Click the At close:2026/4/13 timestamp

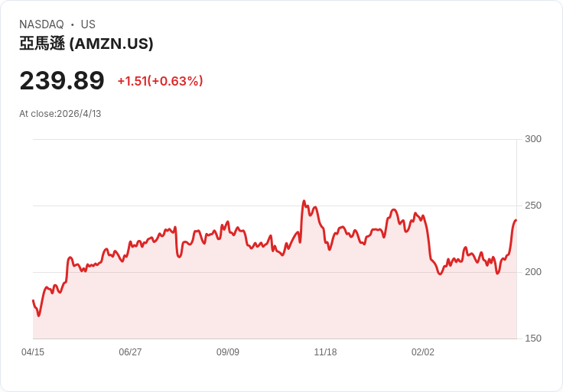tap(60, 114)
